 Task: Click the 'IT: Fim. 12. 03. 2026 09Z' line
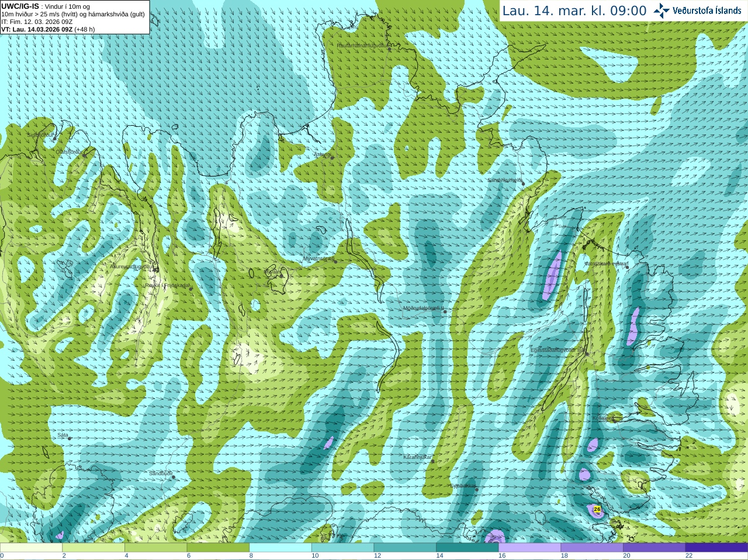(37, 22)
